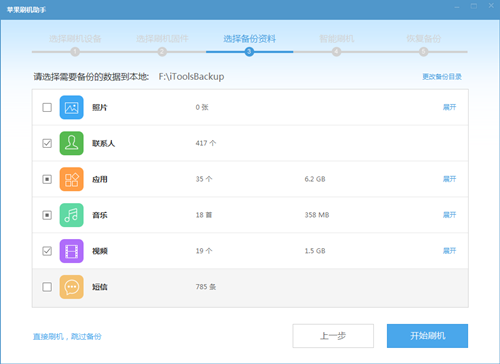Click the blue Photos (照片) icon
The image size is (500, 364).
pos(71,107)
